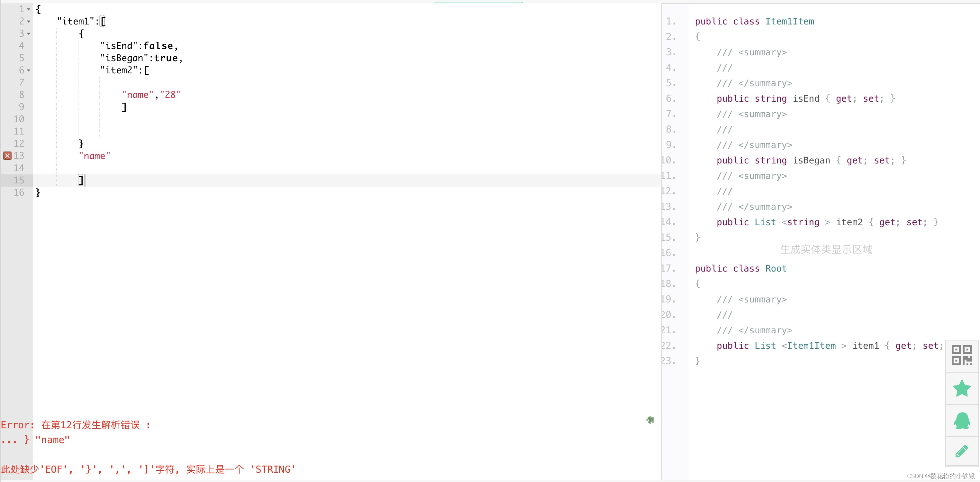Click the green pencil feedback icon
This screenshot has height=482, width=980.
962,451
